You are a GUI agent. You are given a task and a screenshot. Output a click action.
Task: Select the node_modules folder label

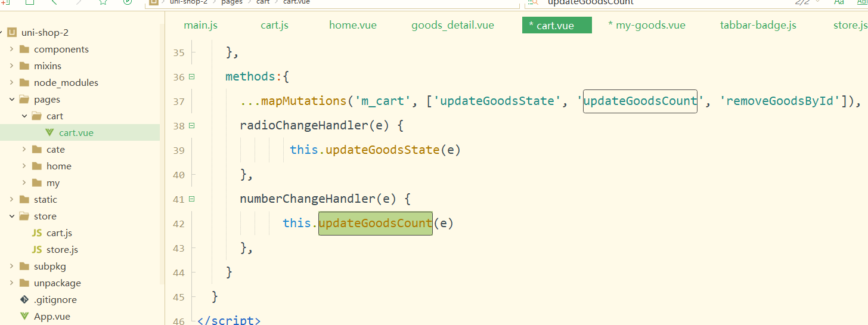(x=66, y=83)
